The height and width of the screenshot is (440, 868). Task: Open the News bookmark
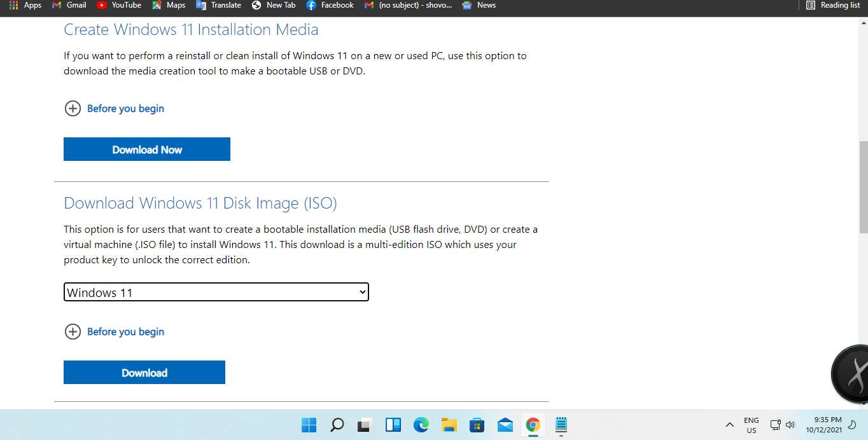479,5
